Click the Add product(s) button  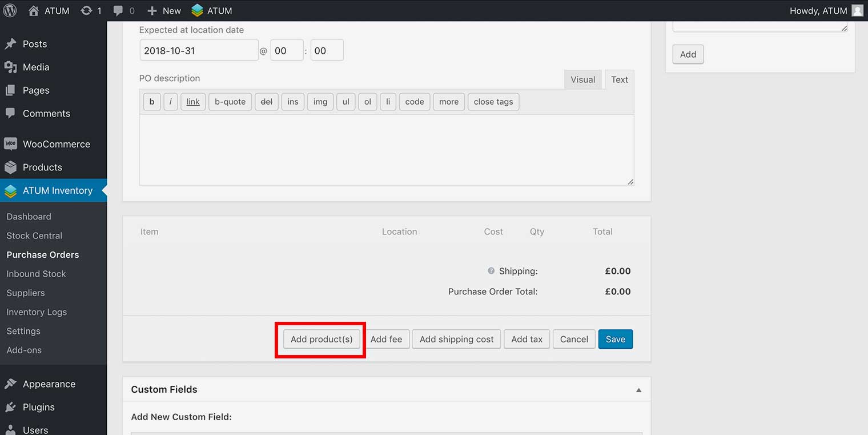(x=322, y=339)
